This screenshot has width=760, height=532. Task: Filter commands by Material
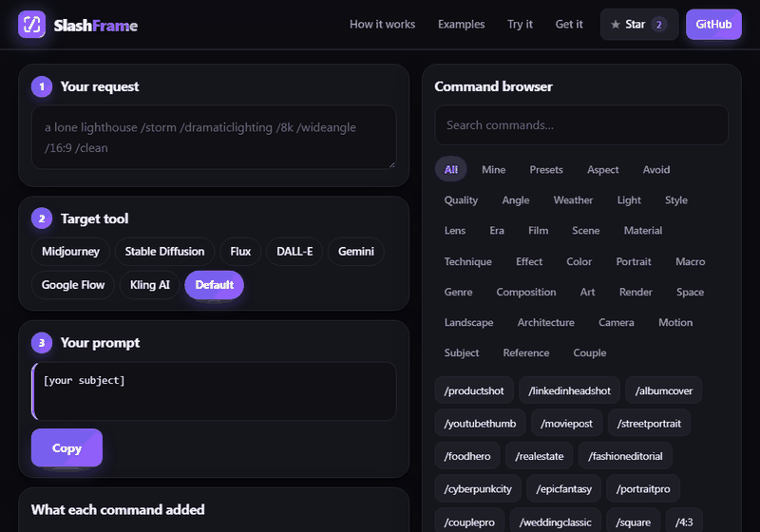click(643, 231)
